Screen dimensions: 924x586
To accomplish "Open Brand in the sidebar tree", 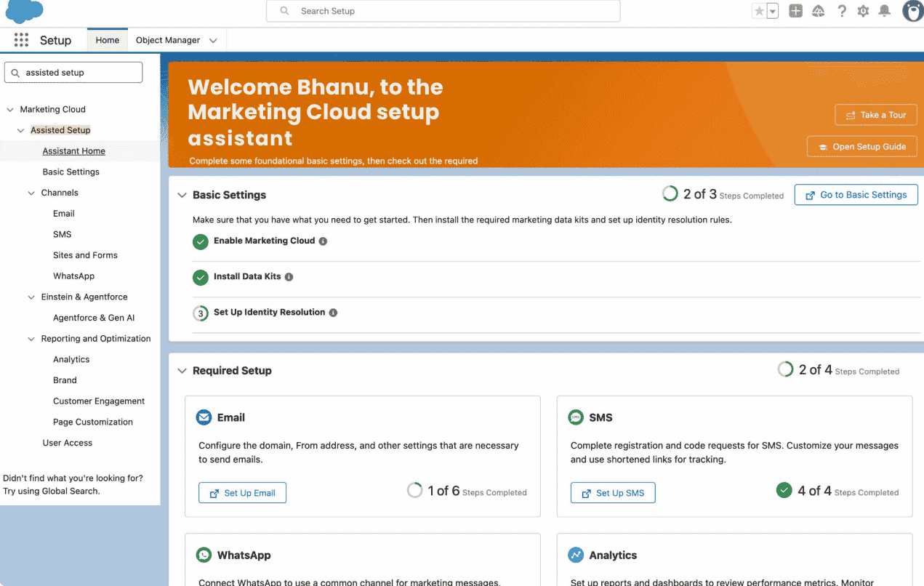I will pyautogui.click(x=65, y=380).
